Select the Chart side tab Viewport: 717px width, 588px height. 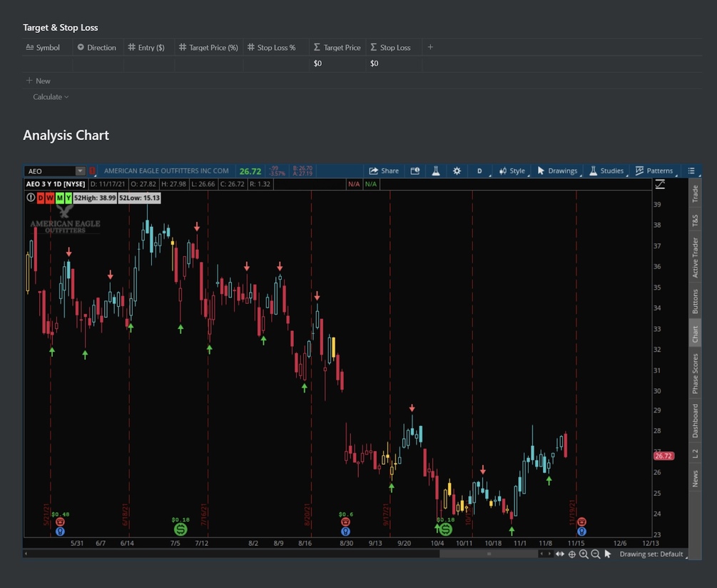tap(695, 334)
